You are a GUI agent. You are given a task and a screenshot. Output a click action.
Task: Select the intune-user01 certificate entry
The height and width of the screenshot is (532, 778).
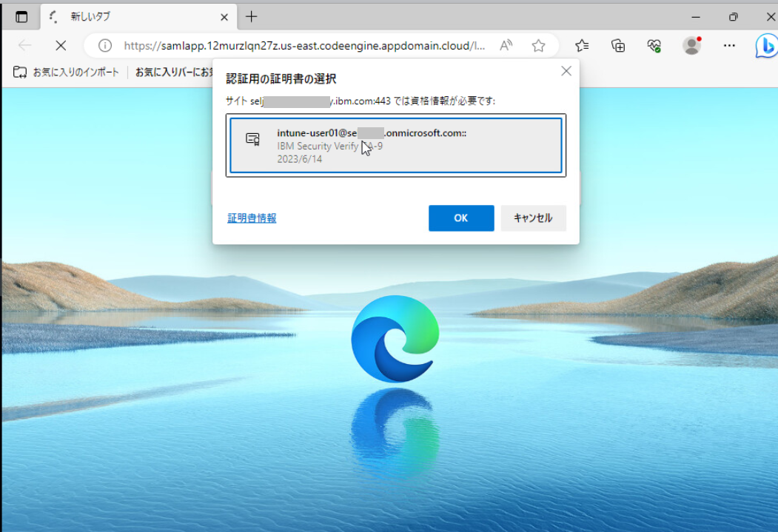coord(396,145)
